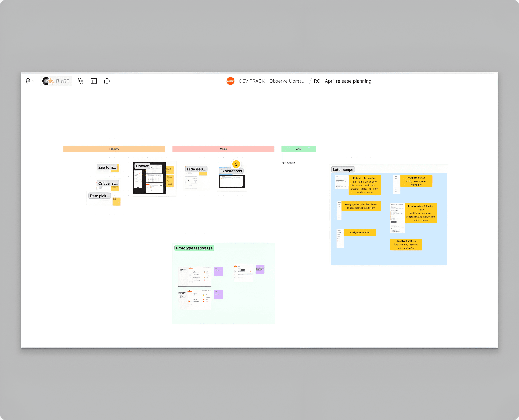Open the comments speech bubble tool
This screenshot has width=519, height=420.
[107, 81]
